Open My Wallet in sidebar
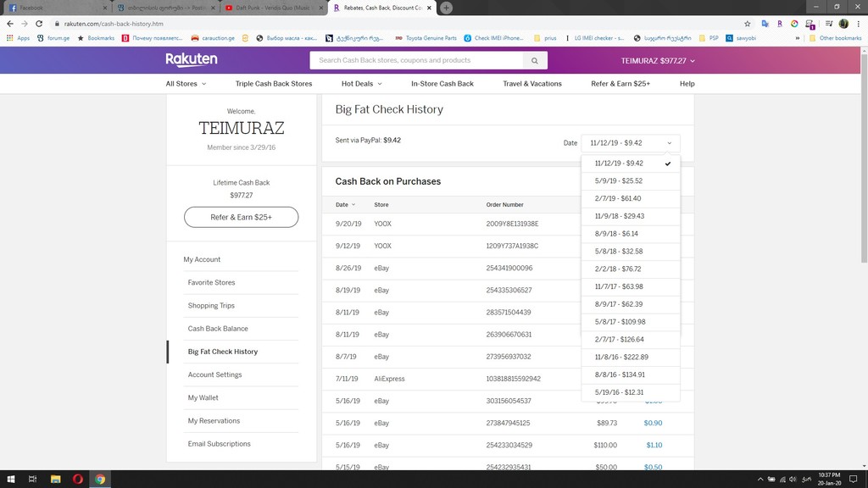The height and width of the screenshot is (488, 868). pyautogui.click(x=203, y=398)
